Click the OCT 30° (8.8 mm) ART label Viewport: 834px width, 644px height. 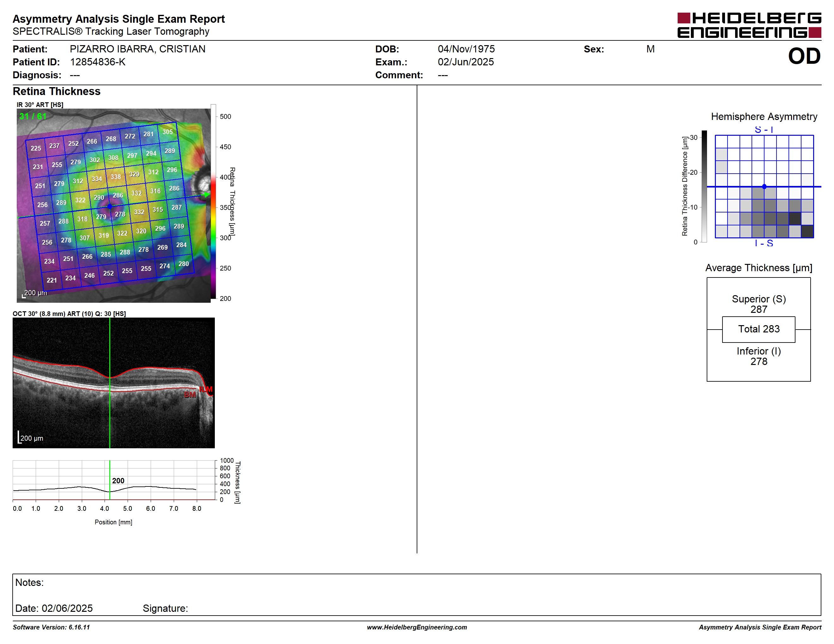(x=69, y=313)
